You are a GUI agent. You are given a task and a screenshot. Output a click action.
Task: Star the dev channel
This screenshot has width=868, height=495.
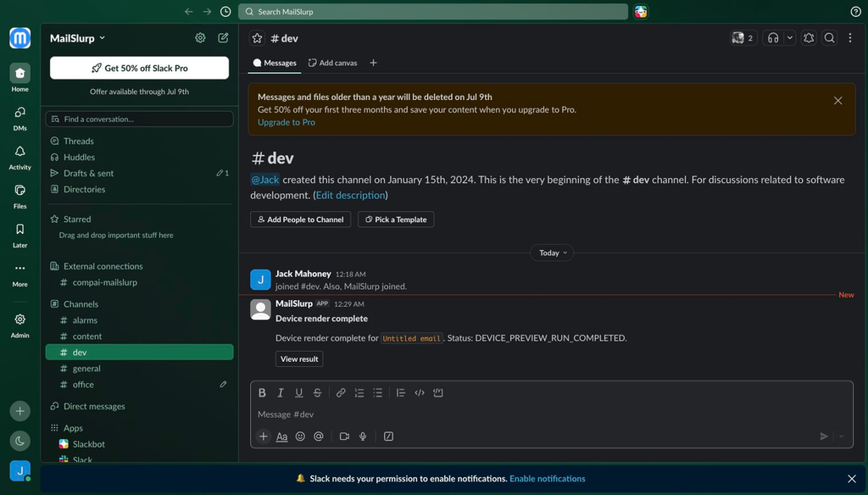click(257, 38)
